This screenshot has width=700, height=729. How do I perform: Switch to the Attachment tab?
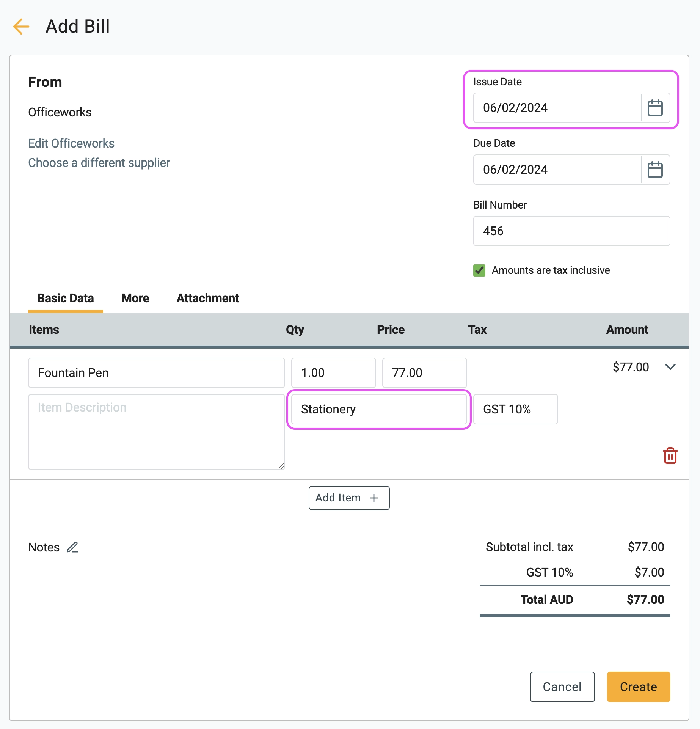[207, 299]
